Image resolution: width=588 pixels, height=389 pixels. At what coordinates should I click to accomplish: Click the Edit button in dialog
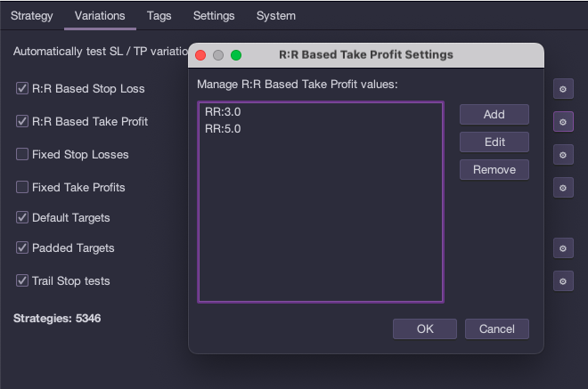494,142
